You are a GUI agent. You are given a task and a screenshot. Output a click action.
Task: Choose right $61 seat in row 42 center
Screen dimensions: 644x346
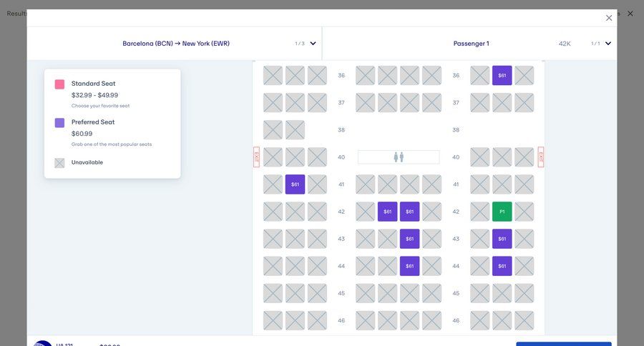tap(409, 212)
